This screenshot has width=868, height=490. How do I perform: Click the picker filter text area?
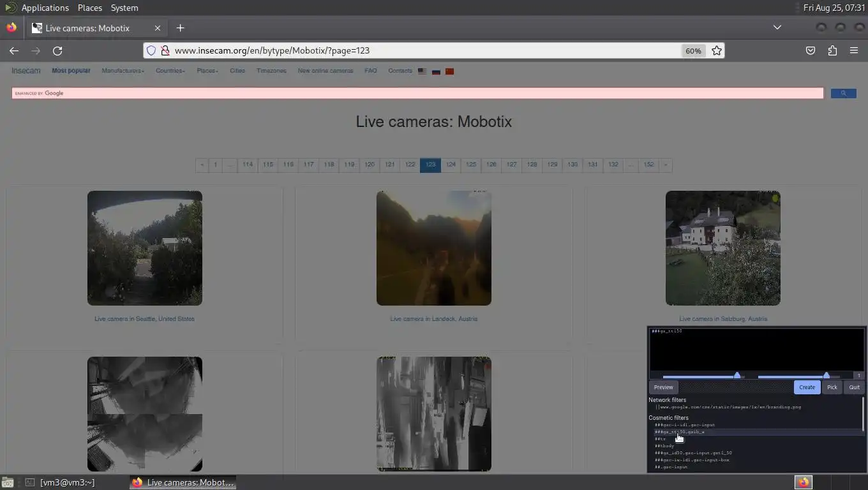756,349
